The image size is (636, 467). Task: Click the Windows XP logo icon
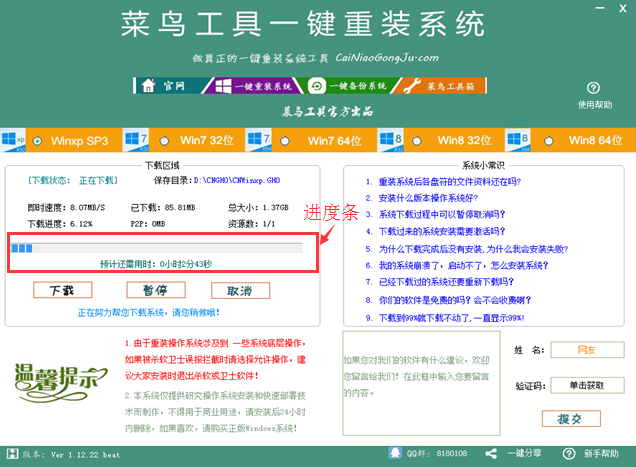13,140
